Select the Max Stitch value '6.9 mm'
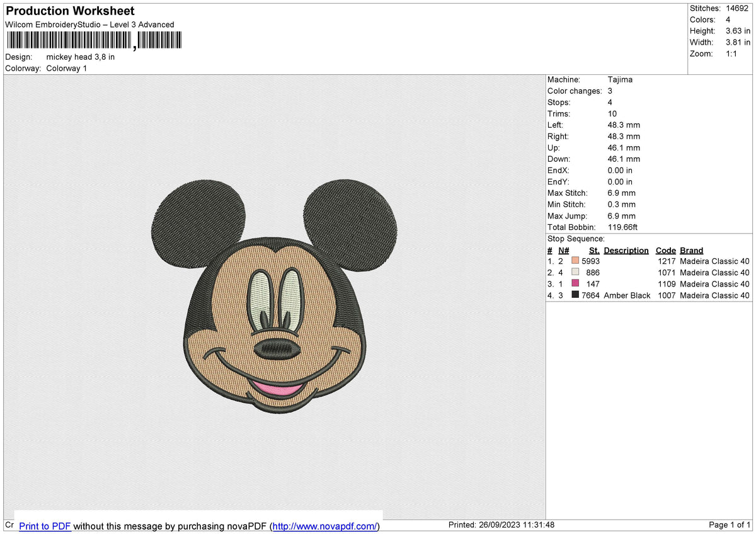The height and width of the screenshot is (534, 756). click(x=622, y=193)
